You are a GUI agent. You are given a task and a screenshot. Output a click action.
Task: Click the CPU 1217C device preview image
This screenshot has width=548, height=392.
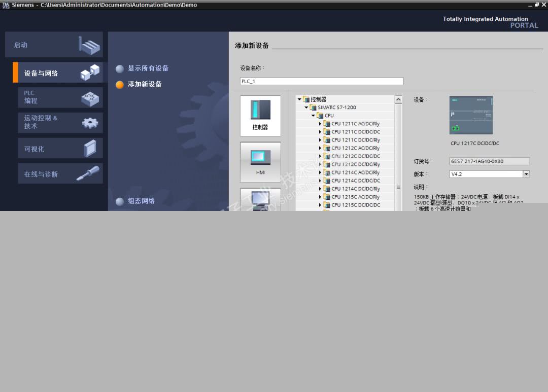pos(471,115)
